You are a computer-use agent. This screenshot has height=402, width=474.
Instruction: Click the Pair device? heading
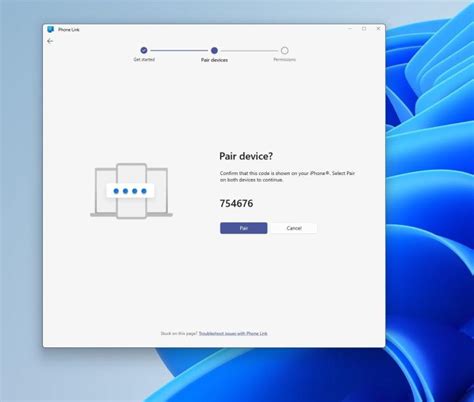coord(246,156)
